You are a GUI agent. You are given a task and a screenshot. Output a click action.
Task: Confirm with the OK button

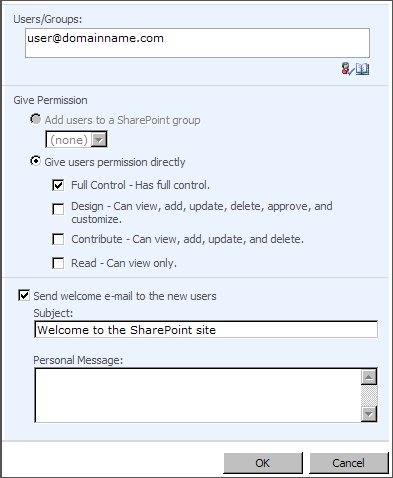[263, 463]
